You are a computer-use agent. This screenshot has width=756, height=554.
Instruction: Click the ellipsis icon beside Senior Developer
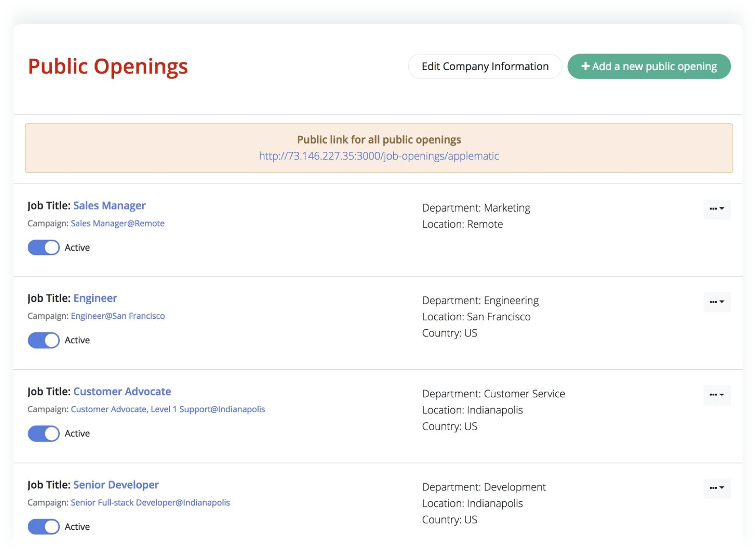click(x=714, y=488)
